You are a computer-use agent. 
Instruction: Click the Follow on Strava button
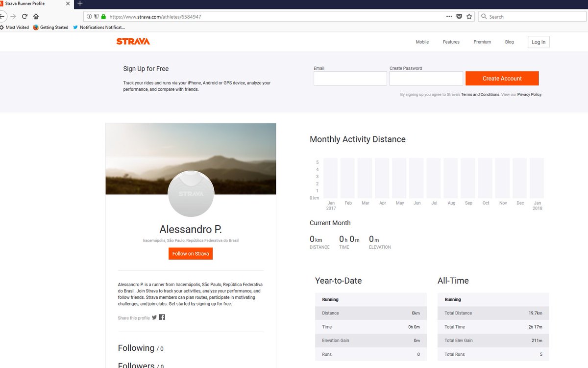(x=191, y=254)
